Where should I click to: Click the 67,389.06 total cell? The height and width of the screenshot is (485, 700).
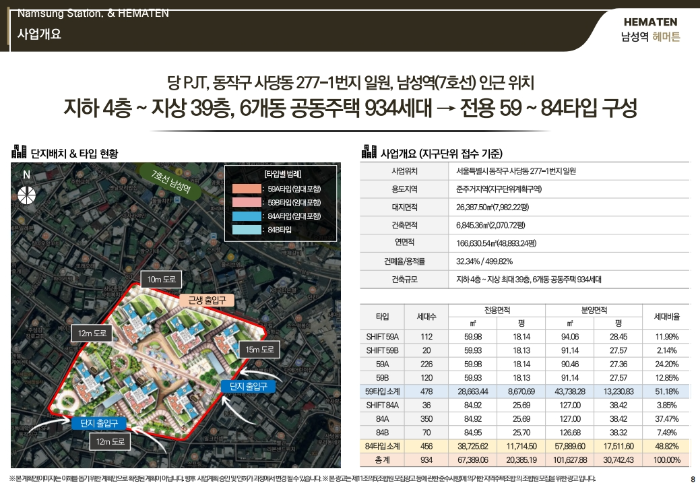pyautogui.click(x=473, y=460)
